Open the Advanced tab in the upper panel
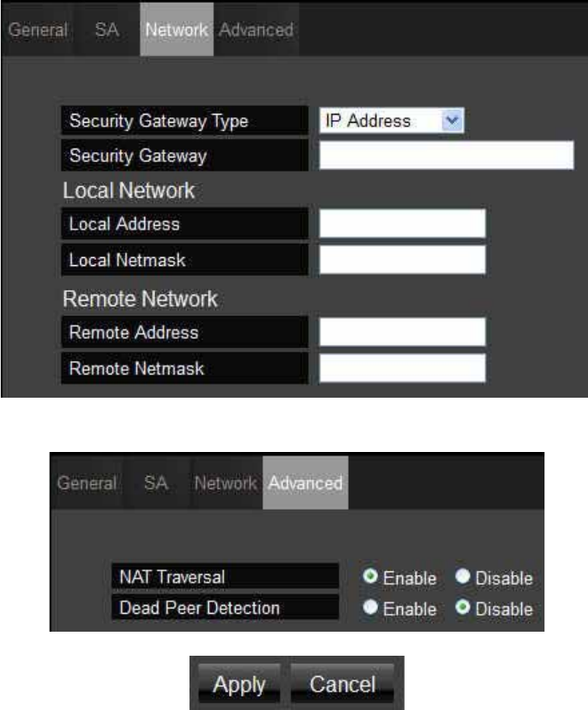This screenshot has width=588, height=710. click(x=256, y=30)
